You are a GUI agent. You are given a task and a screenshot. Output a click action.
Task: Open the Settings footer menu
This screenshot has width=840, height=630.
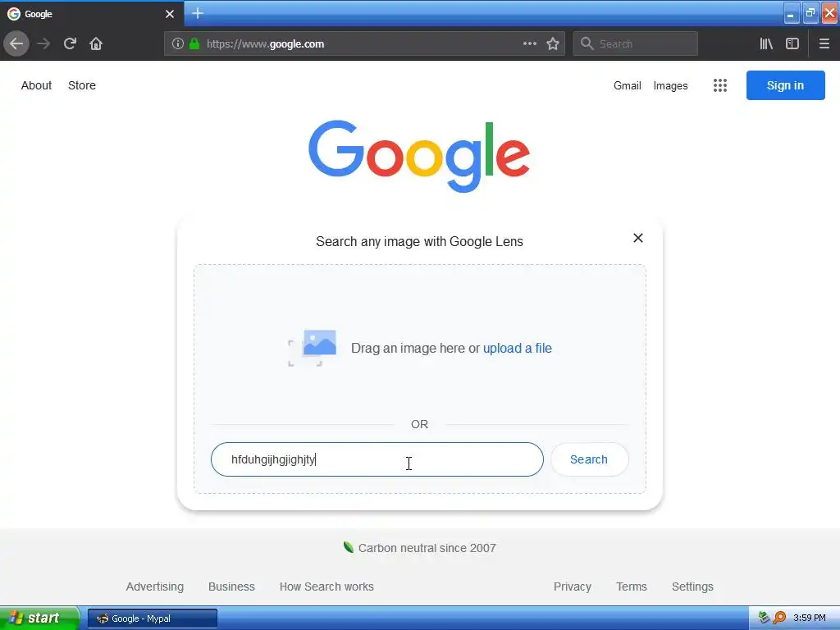coord(692,587)
